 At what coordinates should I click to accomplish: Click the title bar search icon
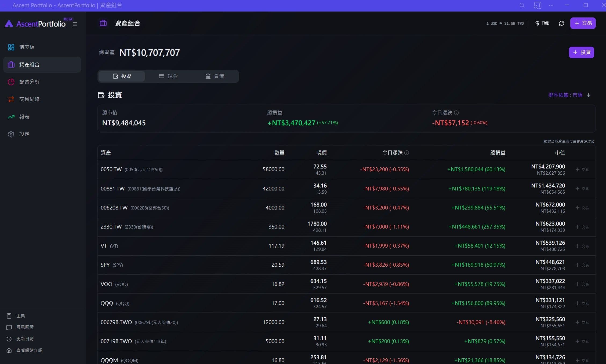[x=522, y=5]
